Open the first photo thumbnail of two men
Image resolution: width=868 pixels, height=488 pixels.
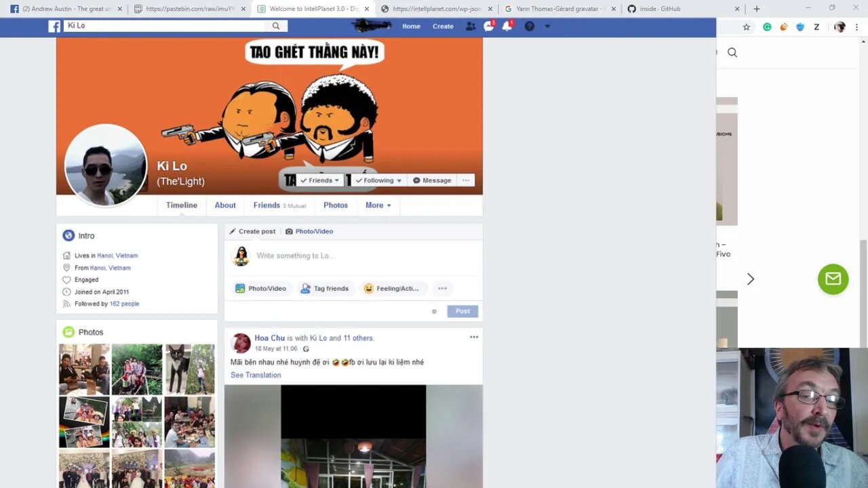[84, 369]
